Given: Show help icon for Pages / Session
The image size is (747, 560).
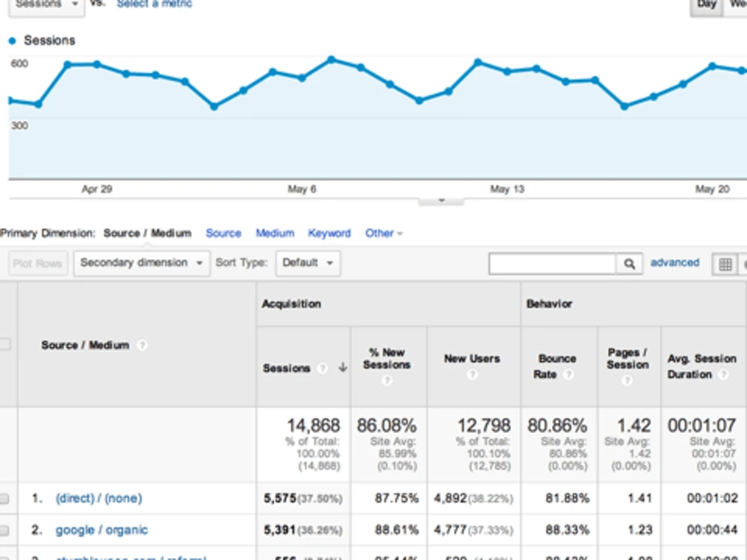Looking at the screenshot, I should [627, 381].
